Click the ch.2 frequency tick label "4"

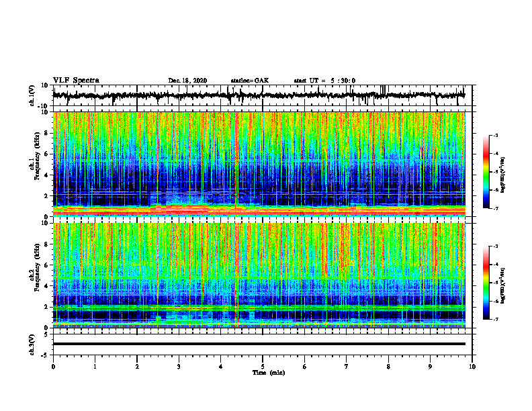[46, 286]
